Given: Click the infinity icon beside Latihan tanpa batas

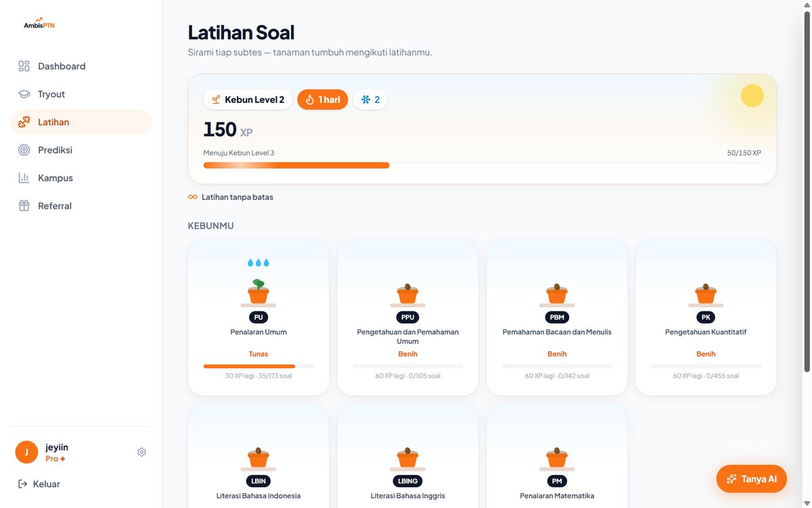Looking at the screenshot, I should pyautogui.click(x=193, y=197).
